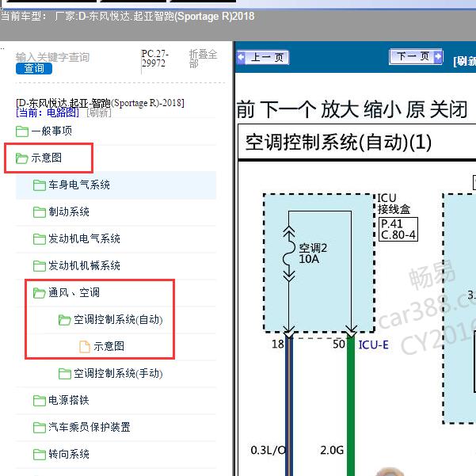Expand the 车身电气系统 folder
The image size is (476, 476).
coord(79,185)
